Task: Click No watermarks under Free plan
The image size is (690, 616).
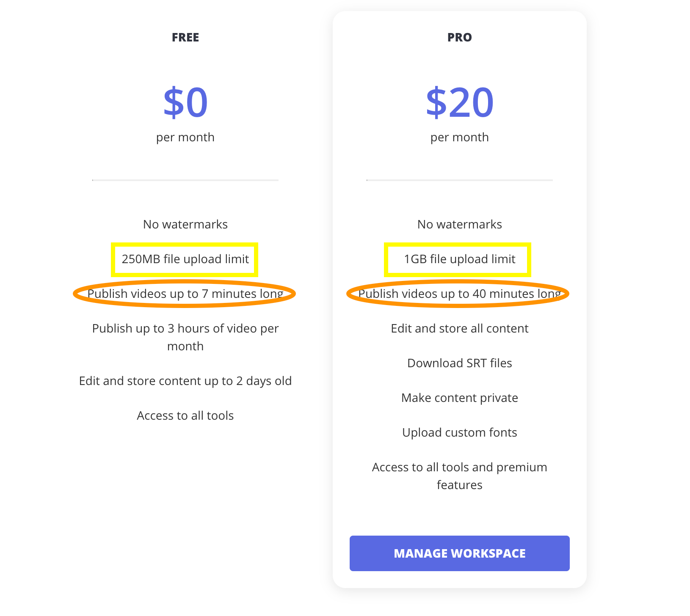Action: tap(185, 224)
